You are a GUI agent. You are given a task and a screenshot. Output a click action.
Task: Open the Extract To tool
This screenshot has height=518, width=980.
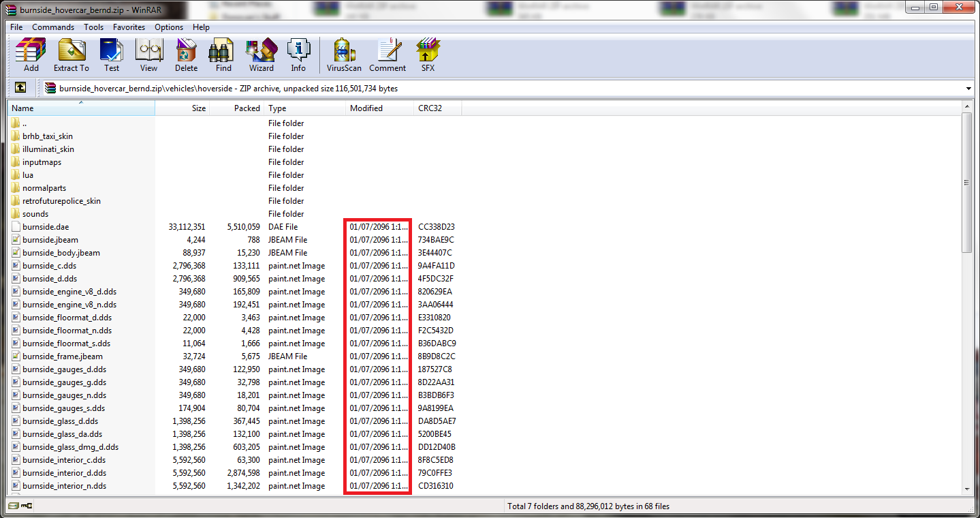coord(72,55)
